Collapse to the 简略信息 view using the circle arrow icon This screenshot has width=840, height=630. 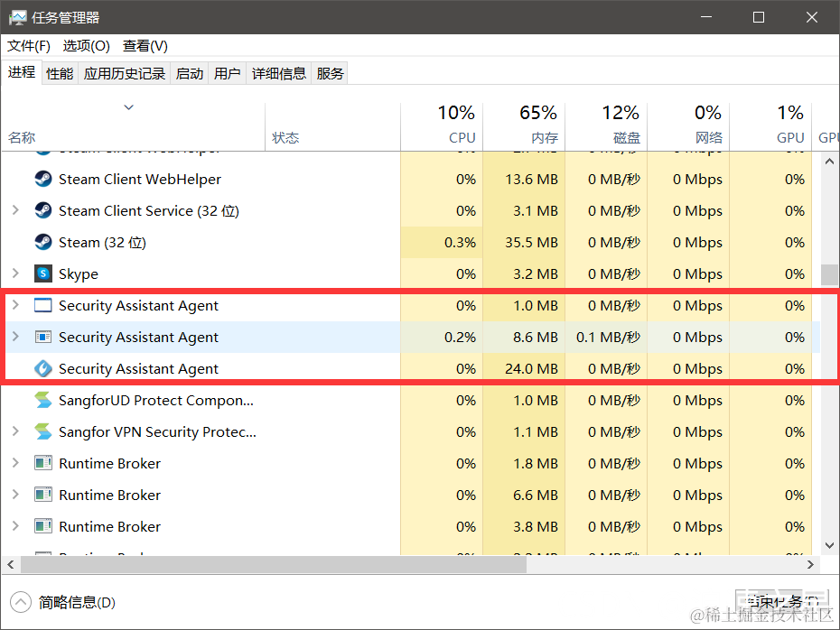coord(21,602)
